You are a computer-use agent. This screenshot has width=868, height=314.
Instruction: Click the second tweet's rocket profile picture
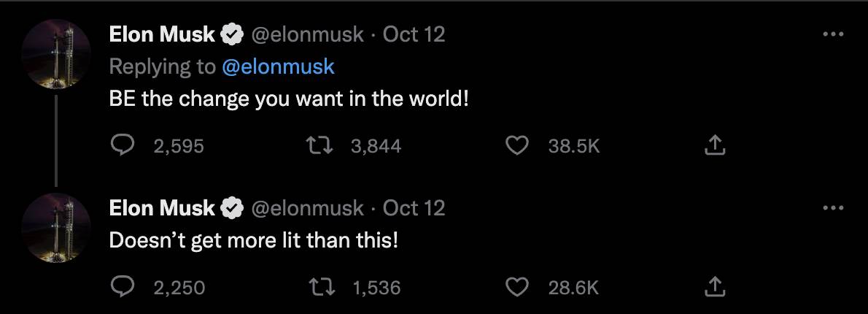point(56,227)
